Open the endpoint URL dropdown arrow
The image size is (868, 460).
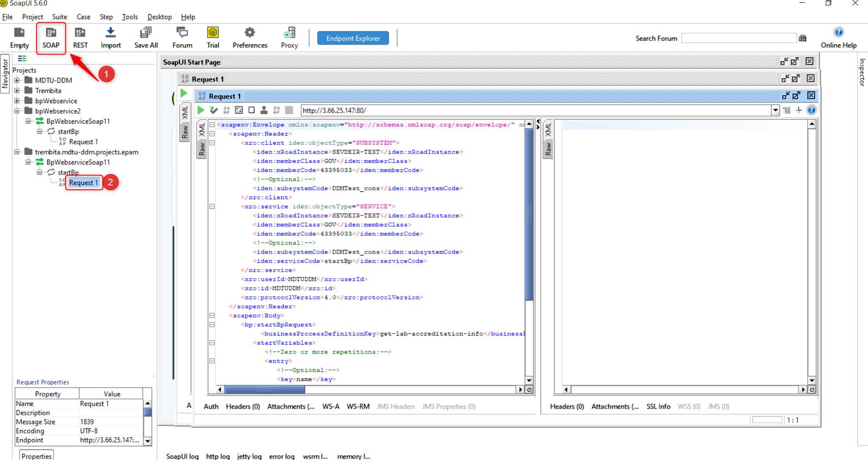click(775, 110)
